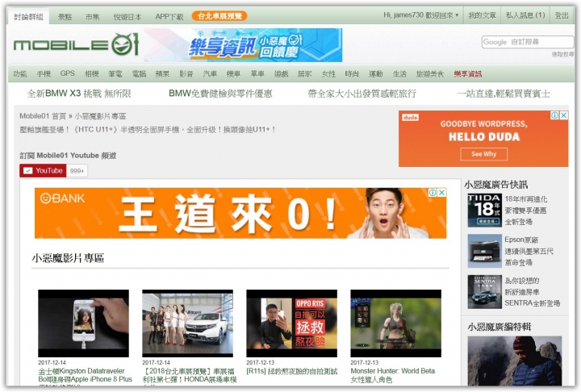The image size is (581, 392).
Task: Open the OPPO R11s selfie video thumbnail
Action: pyautogui.click(x=291, y=323)
